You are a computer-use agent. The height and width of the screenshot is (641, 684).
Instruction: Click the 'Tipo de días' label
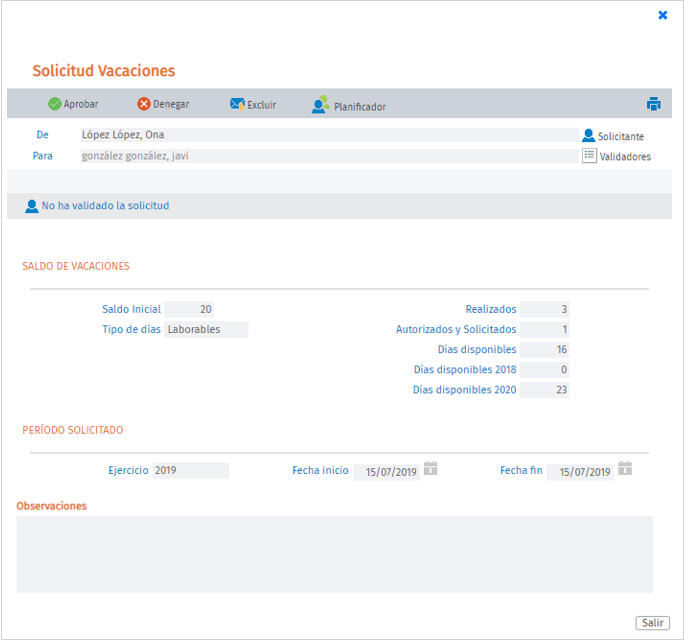[x=131, y=329]
